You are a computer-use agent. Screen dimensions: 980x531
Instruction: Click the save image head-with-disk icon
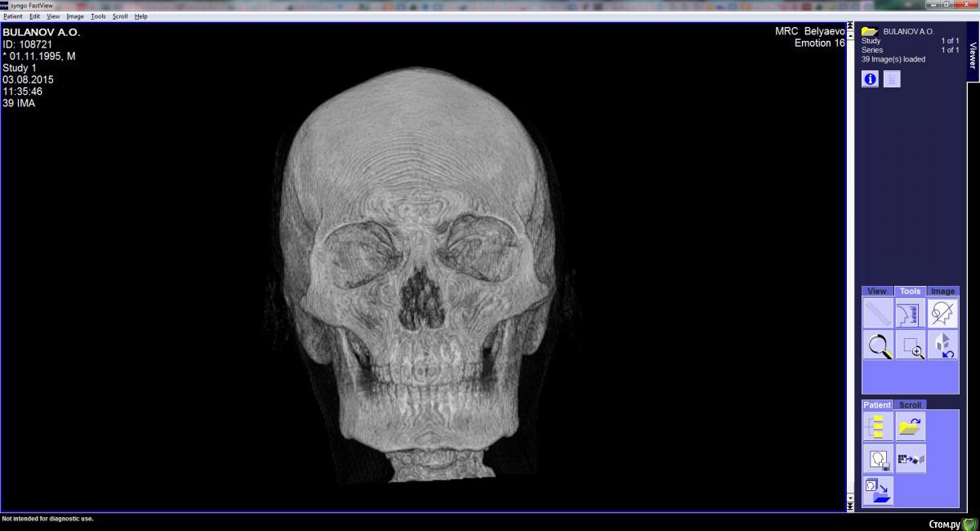pos(879,459)
